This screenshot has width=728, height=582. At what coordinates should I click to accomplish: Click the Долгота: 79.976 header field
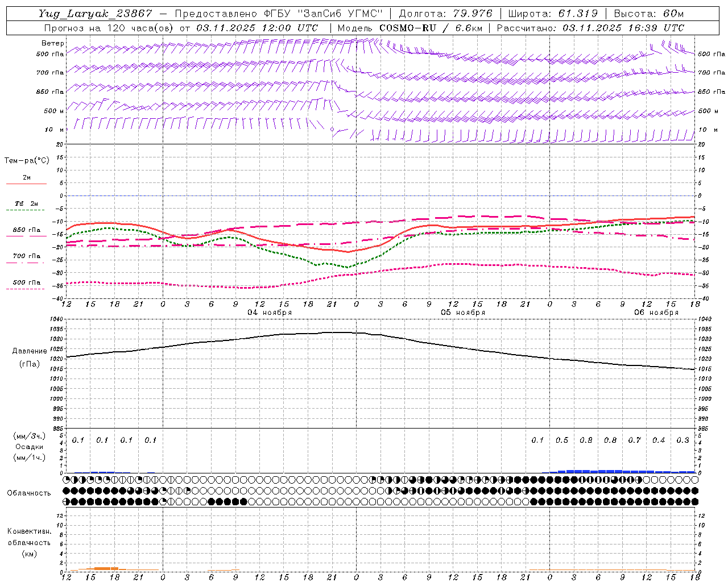pos(446,14)
